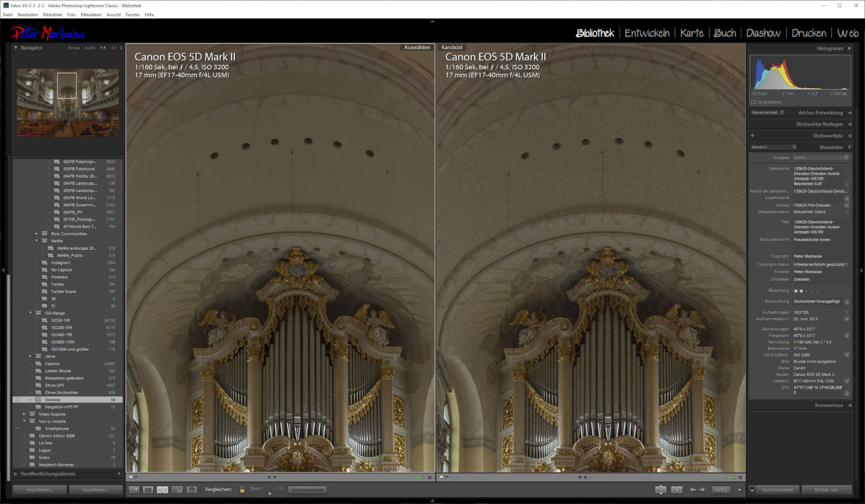This screenshot has width=865, height=504.
Task: Expand the Stichwörter festlegen panel
Action: (849, 124)
